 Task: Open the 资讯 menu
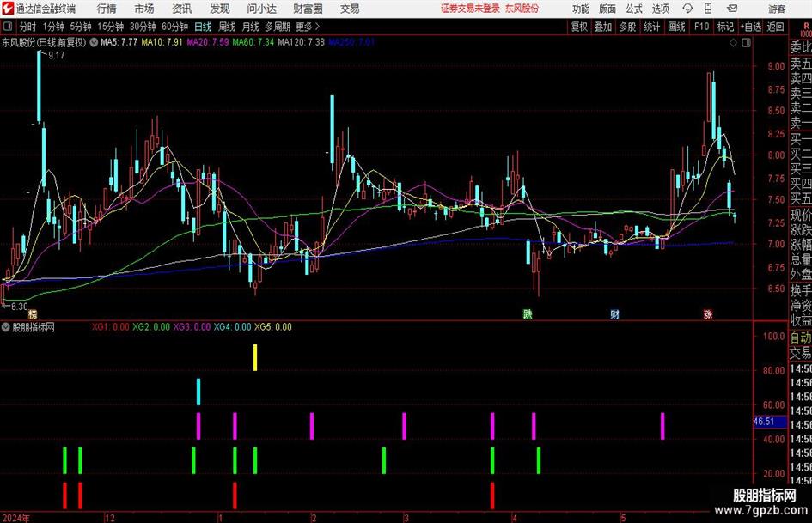click(x=182, y=9)
